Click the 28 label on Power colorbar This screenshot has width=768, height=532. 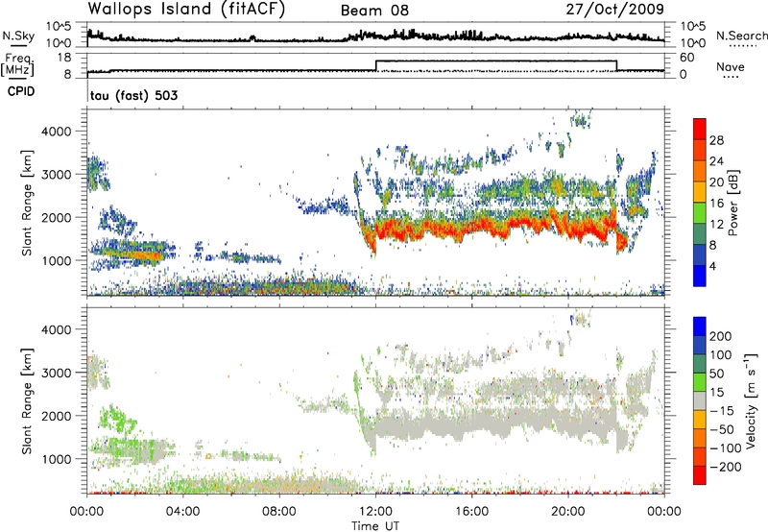pyautogui.click(x=716, y=140)
